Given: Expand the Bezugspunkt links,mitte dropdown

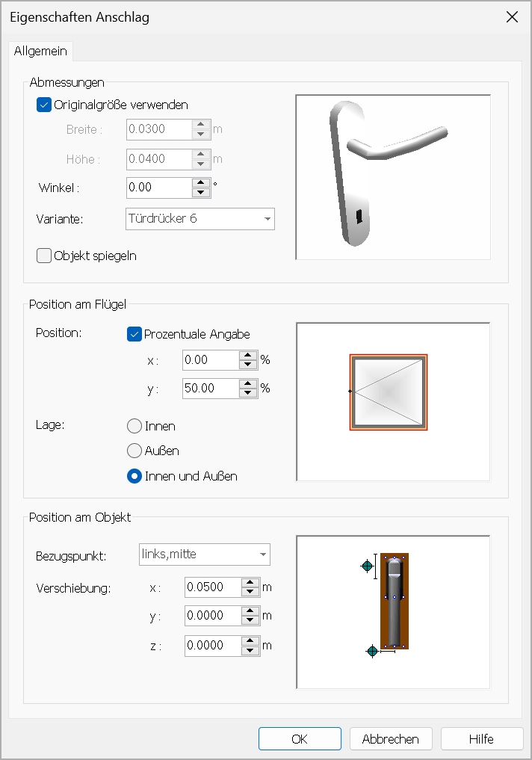Looking at the screenshot, I should [x=205, y=554].
